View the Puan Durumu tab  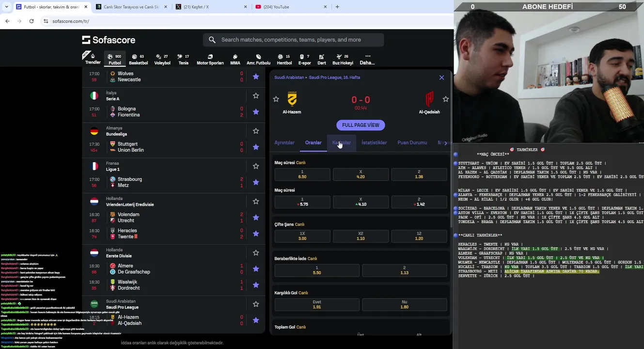tap(412, 143)
